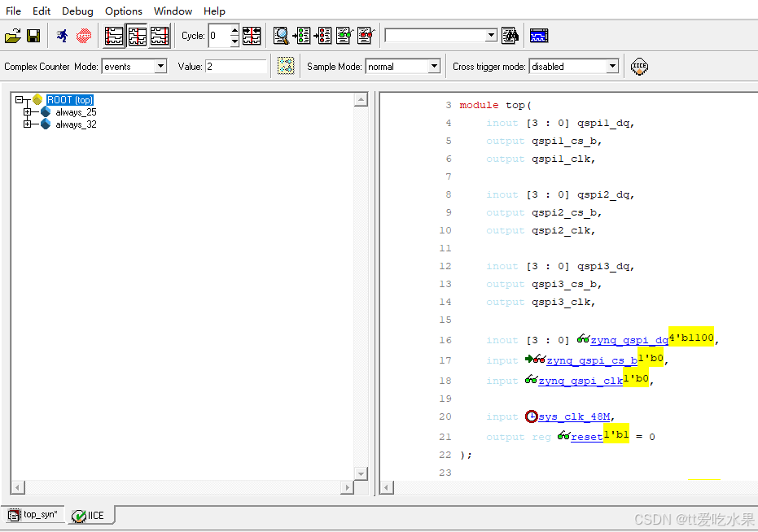Screen dimensions: 758x532
Task: Switch to the top_syn tab
Action: tap(33, 514)
